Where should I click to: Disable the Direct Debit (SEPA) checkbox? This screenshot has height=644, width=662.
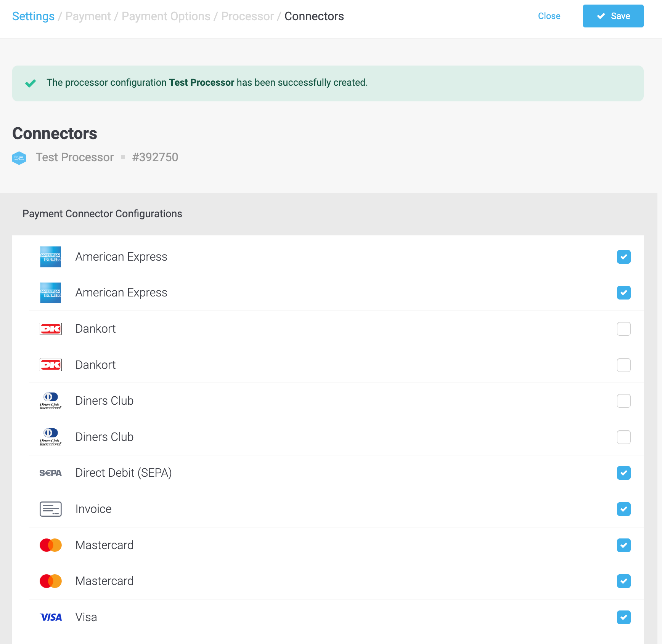(x=623, y=473)
